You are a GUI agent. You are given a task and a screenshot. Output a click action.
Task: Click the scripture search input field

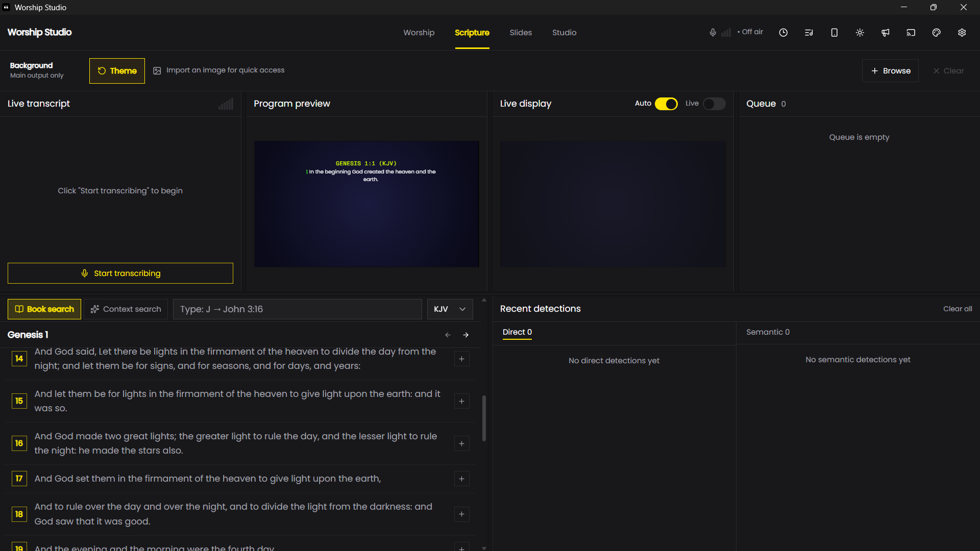click(x=298, y=309)
